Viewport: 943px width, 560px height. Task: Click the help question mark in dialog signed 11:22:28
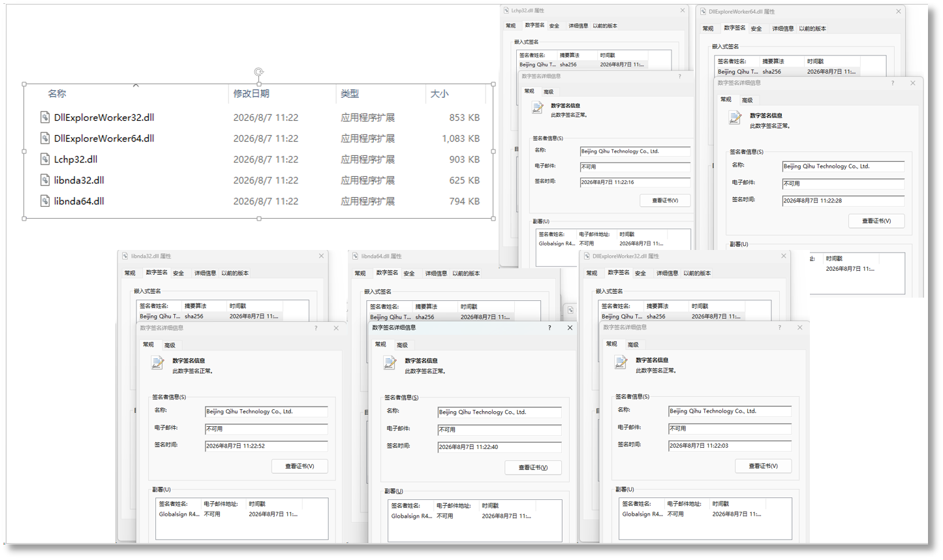click(893, 83)
